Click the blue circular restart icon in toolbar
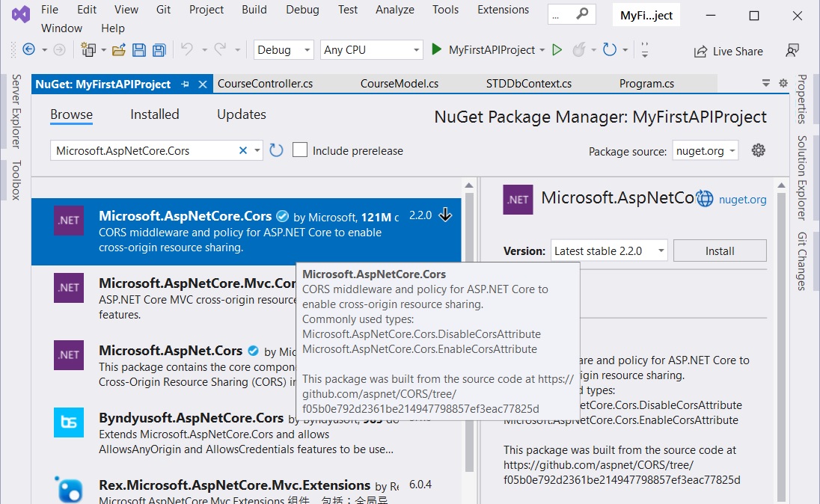 click(610, 49)
